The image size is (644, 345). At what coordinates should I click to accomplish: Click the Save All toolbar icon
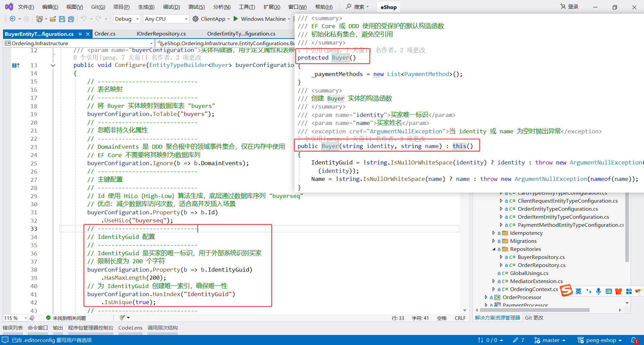(71, 19)
